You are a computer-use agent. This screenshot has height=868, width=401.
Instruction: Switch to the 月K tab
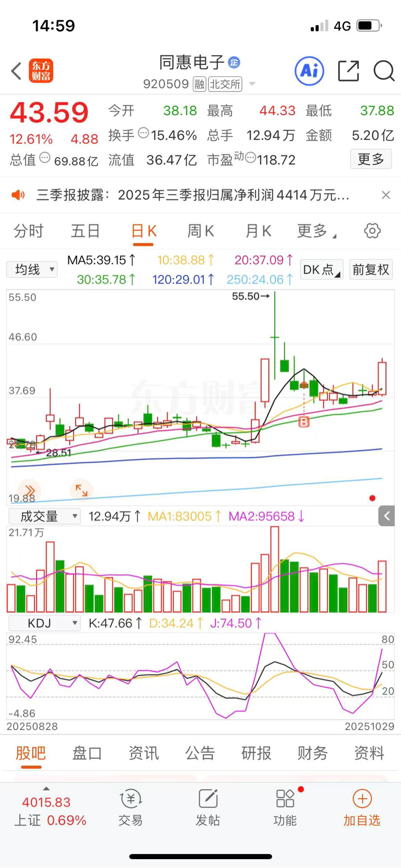258,231
